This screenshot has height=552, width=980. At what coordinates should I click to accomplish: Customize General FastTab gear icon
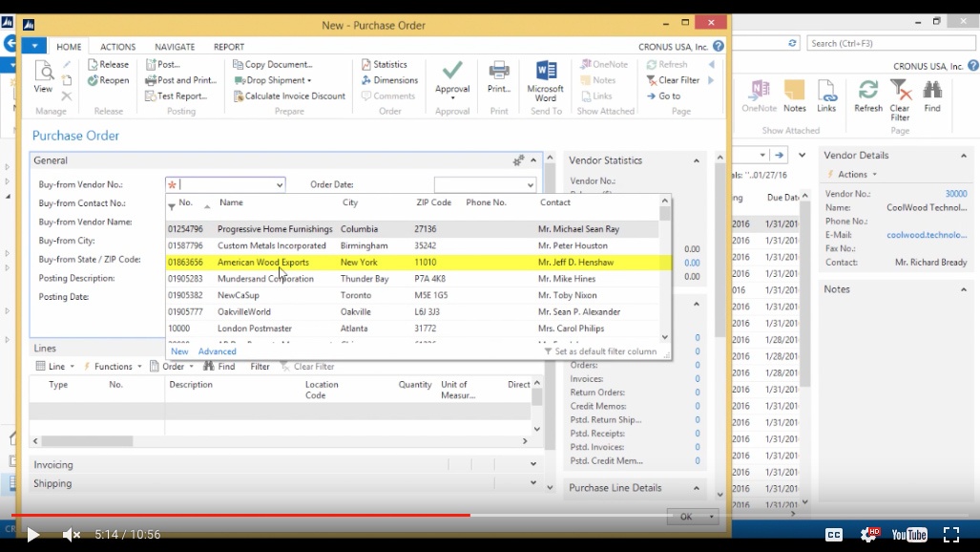(519, 160)
